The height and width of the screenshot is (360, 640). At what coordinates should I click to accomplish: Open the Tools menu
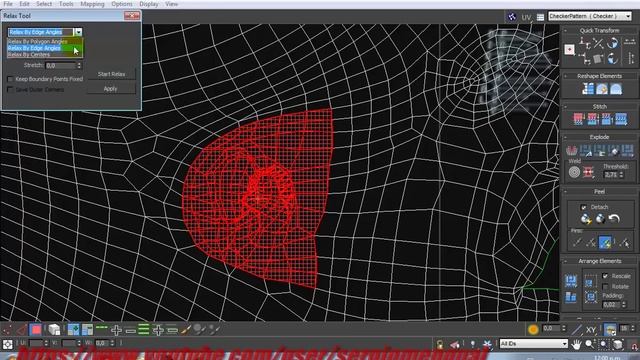point(66,4)
